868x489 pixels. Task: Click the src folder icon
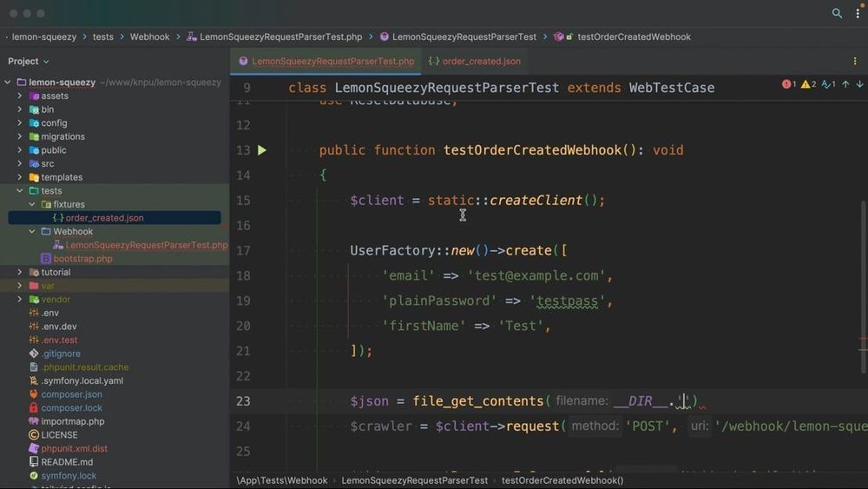[x=34, y=164]
